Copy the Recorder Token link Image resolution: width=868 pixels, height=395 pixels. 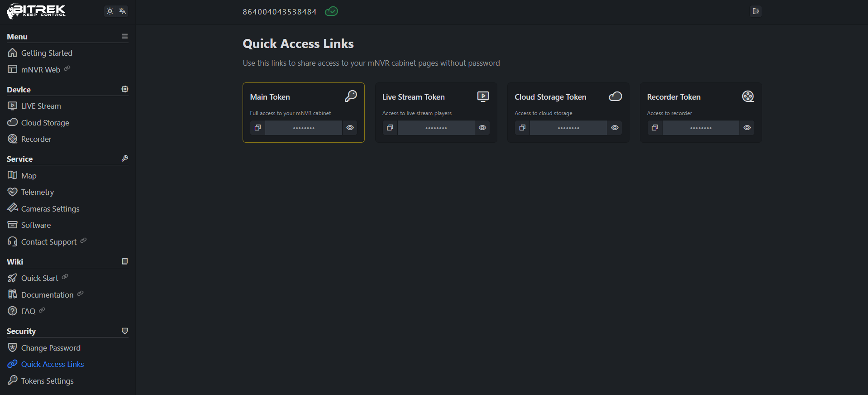(654, 128)
